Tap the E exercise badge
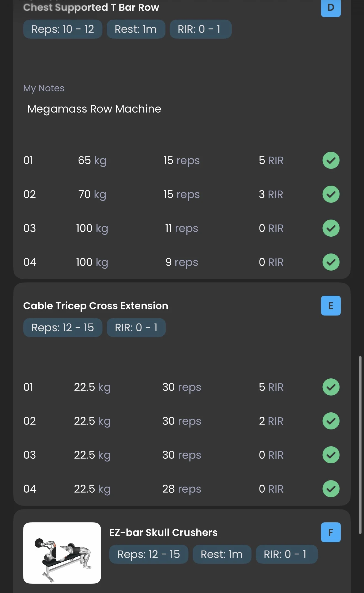The image size is (364, 593). tap(331, 306)
